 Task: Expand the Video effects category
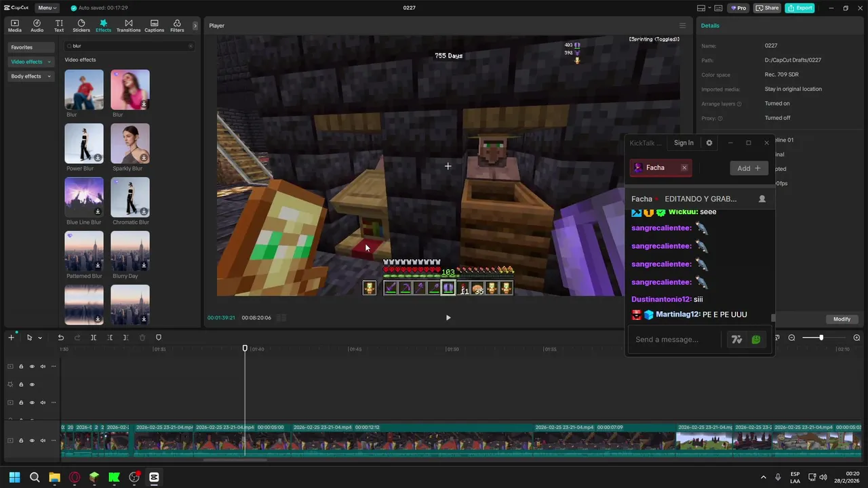tap(31, 62)
